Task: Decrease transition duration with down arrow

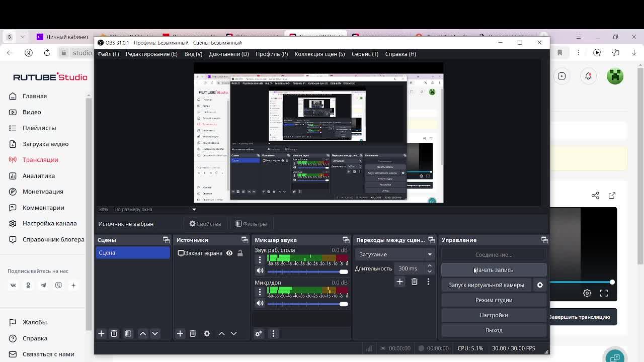Action: click(x=429, y=271)
